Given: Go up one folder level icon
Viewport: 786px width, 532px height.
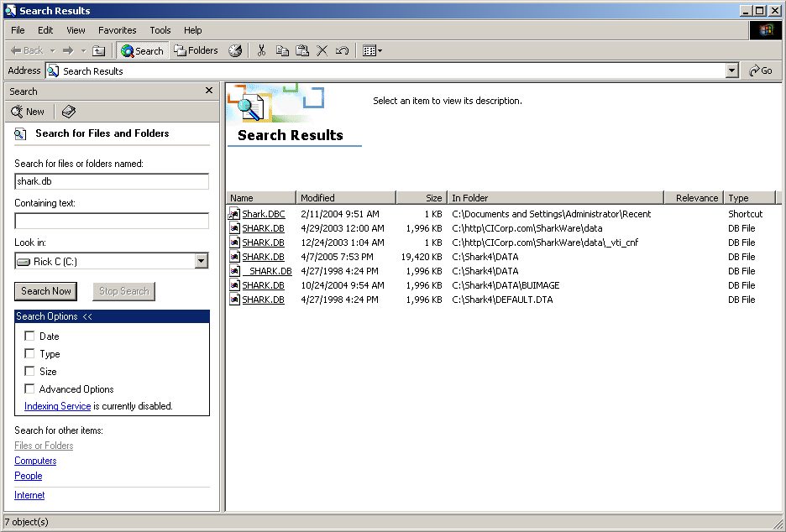Looking at the screenshot, I should tap(99, 50).
